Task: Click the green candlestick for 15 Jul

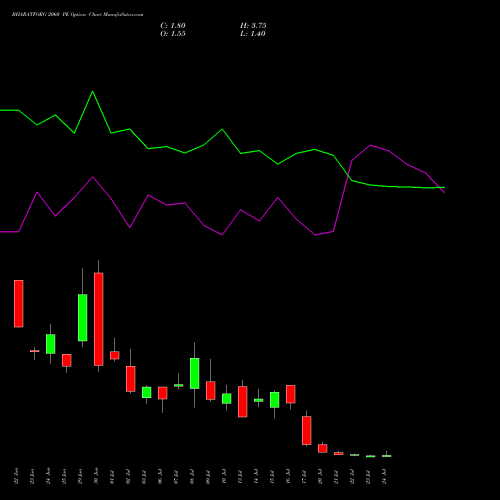Action: point(275,400)
